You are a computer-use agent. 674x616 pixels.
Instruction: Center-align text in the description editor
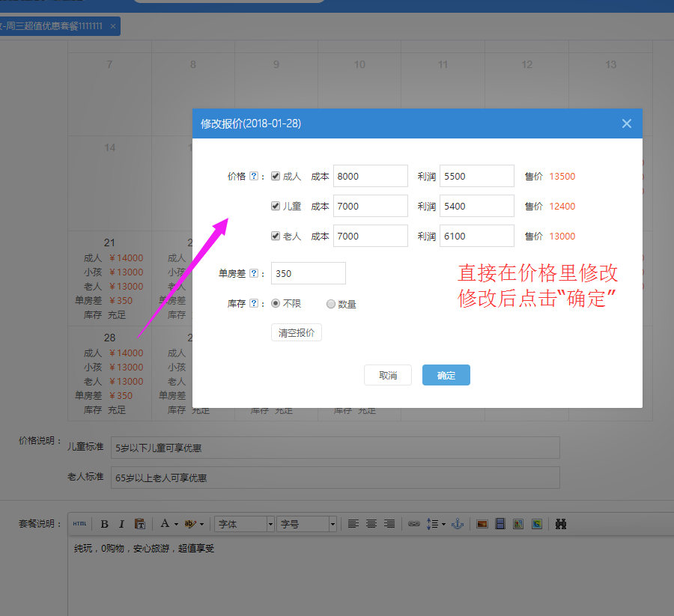click(x=371, y=523)
